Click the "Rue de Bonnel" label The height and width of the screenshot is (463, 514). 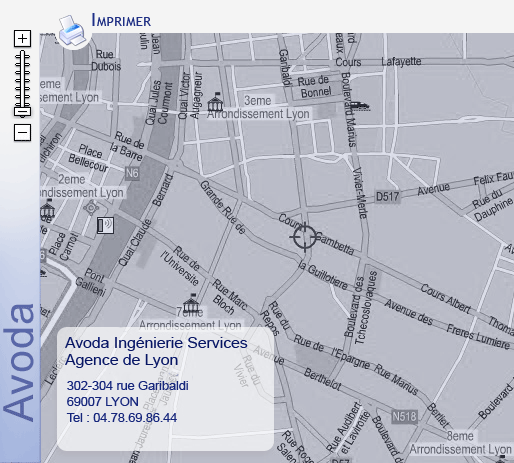coord(314,86)
